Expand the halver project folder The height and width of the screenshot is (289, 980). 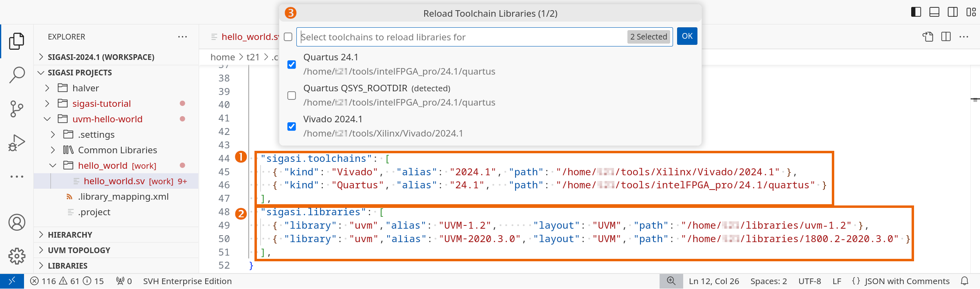47,88
